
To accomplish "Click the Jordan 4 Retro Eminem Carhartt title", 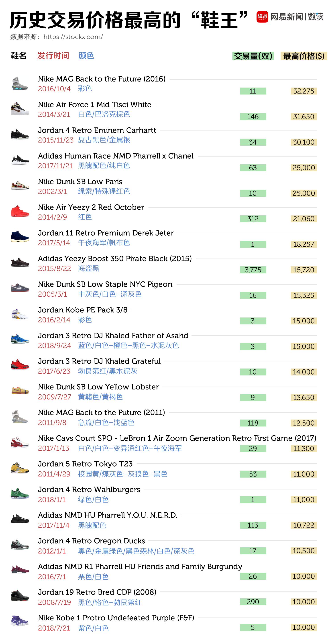I will click(x=97, y=130).
